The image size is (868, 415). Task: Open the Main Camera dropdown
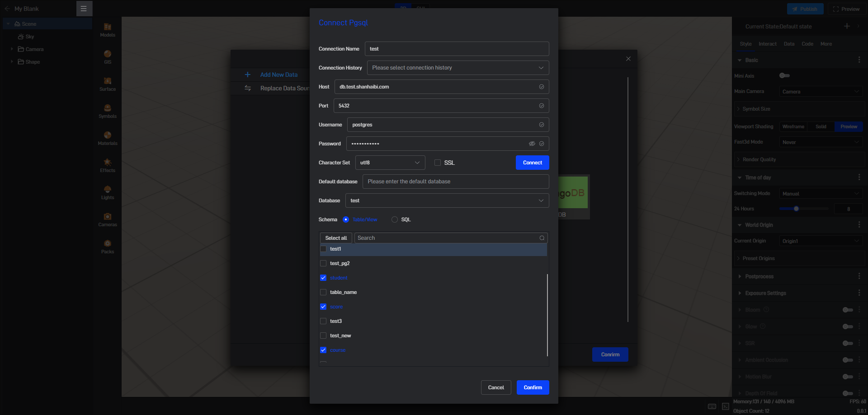point(821,92)
